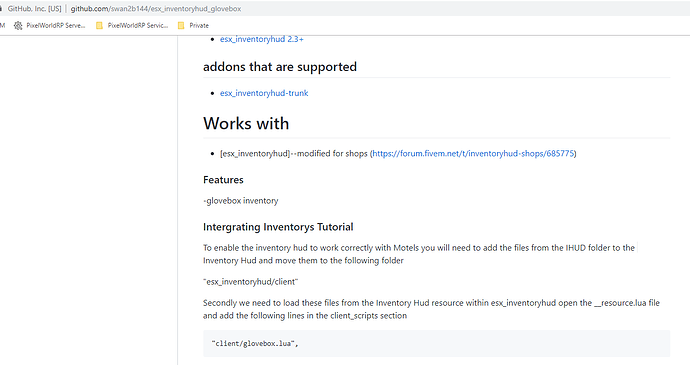Screen dimensions: 690x365
Task: Open the esx_inventoryhud-trunk addon link
Action: pyautogui.click(x=264, y=93)
